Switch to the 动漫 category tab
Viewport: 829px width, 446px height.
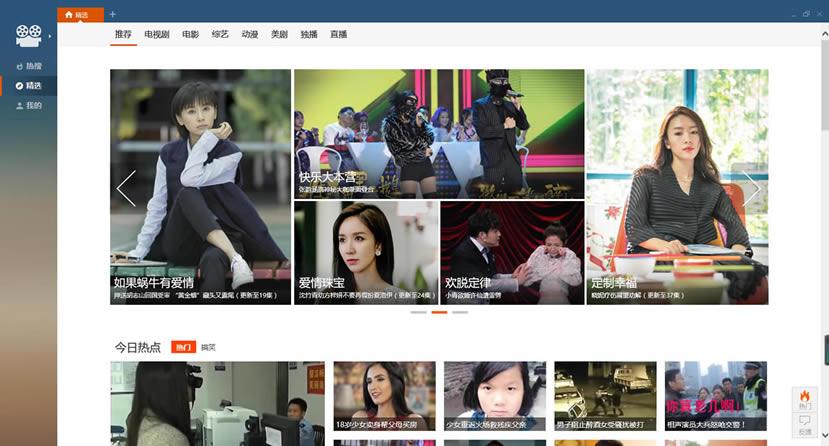click(x=250, y=34)
